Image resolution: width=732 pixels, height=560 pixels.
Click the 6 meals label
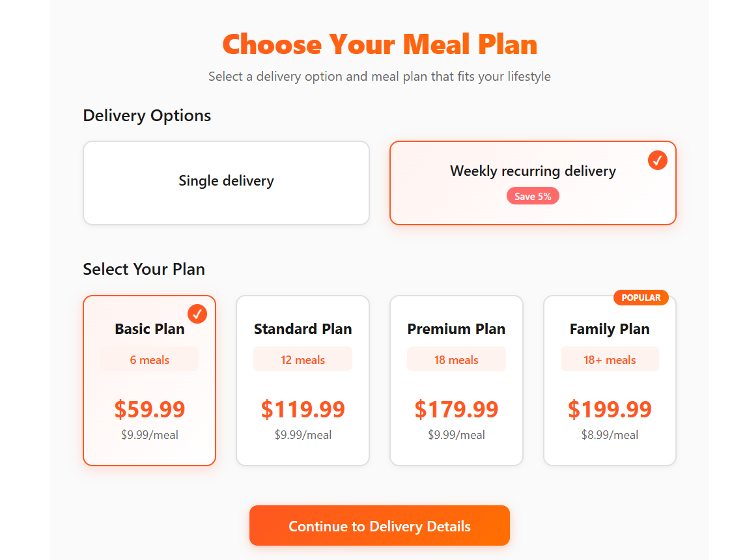(150, 360)
